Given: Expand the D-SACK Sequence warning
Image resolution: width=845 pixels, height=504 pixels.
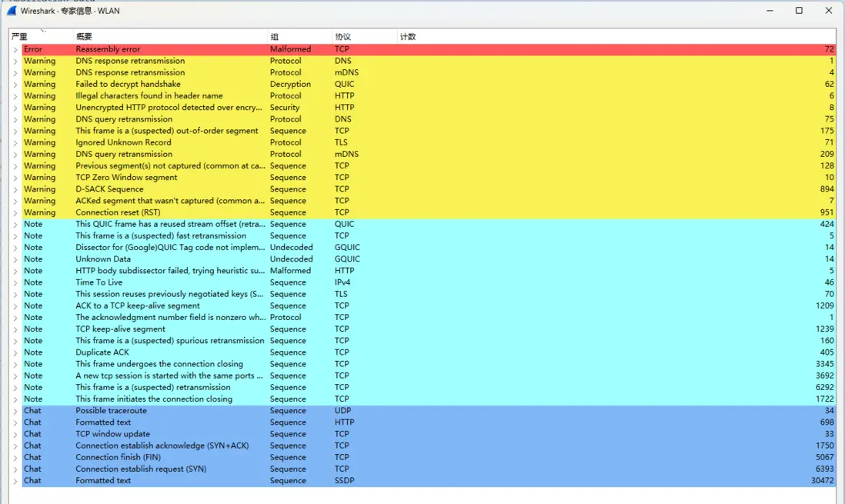Looking at the screenshot, I should click(15, 189).
